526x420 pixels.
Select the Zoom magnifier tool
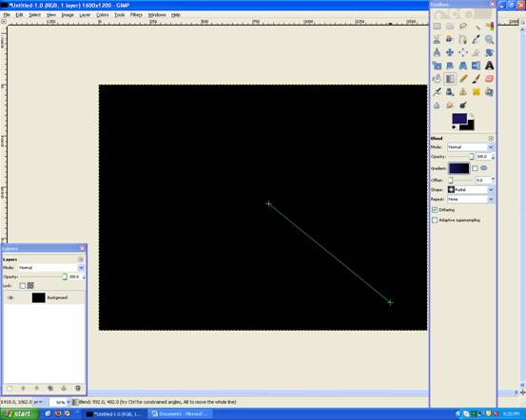tap(489, 39)
